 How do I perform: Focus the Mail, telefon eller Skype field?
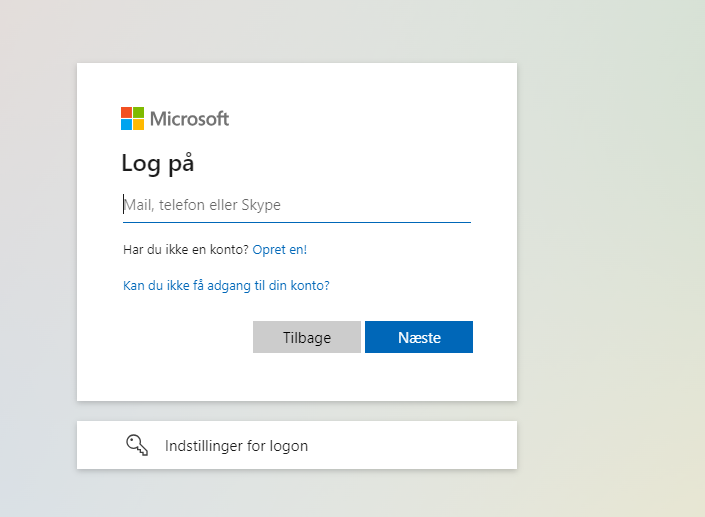point(297,205)
